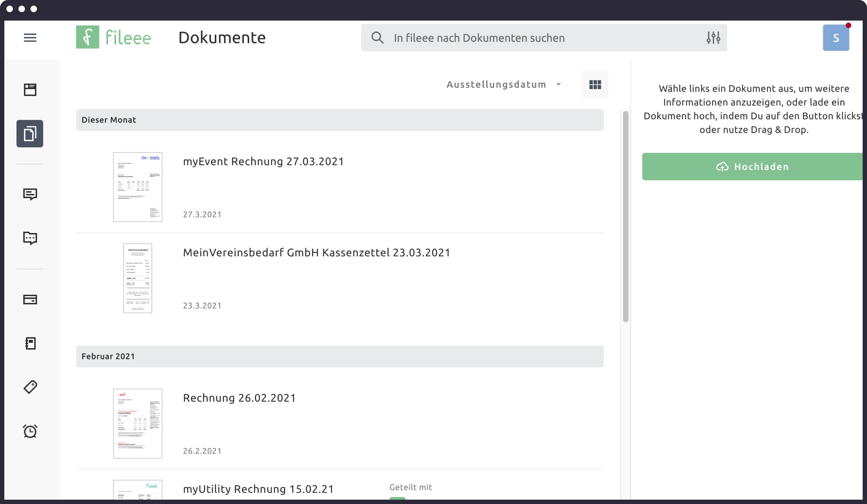
Task: Open the payment card icon in sidebar
Action: click(30, 299)
